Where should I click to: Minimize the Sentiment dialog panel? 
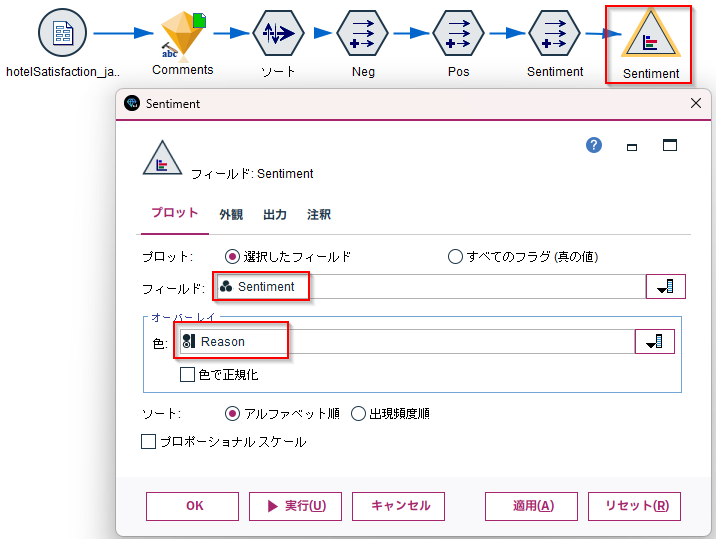[x=632, y=147]
